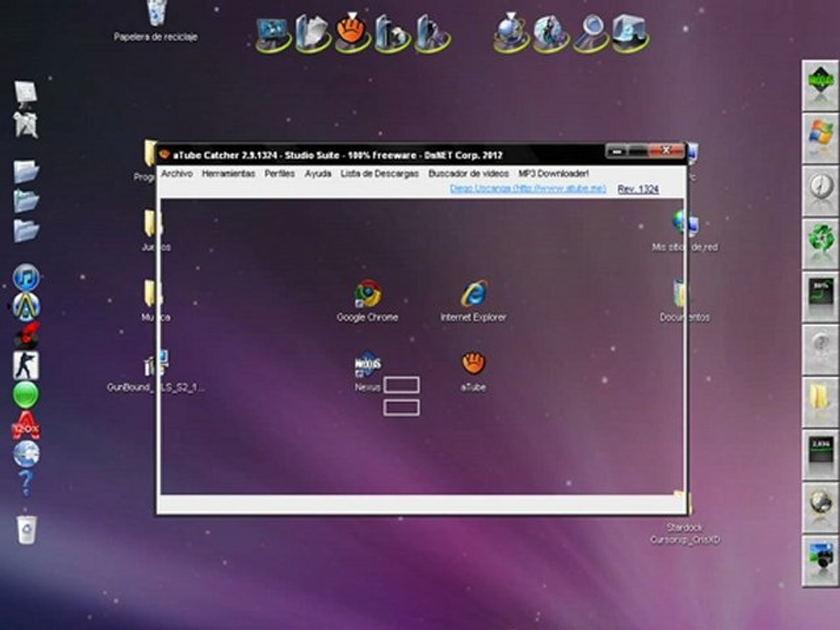Click the Rev. 1324 link
Viewport: 840px width, 630px height.
coord(638,189)
